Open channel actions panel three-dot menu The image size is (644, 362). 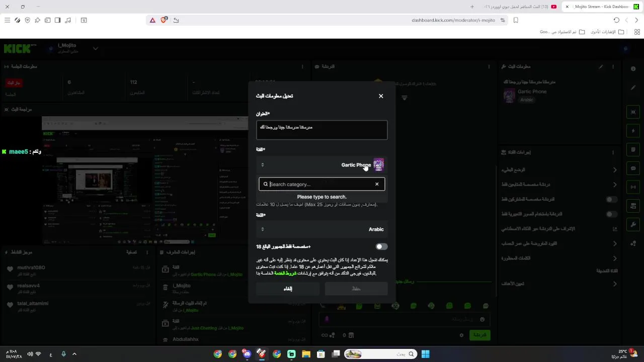click(613, 152)
